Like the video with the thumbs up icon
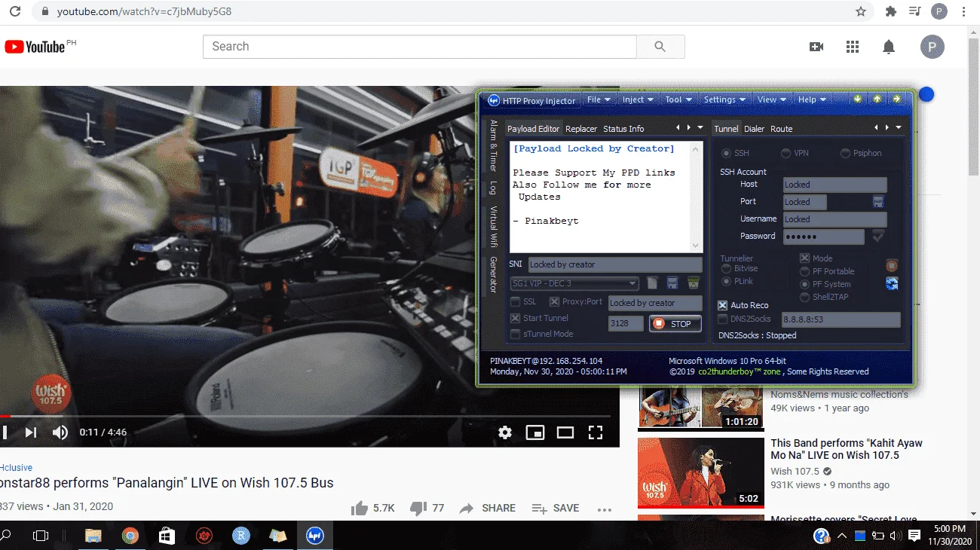The height and width of the screenshot is (550, 980). tap(360, 509)
